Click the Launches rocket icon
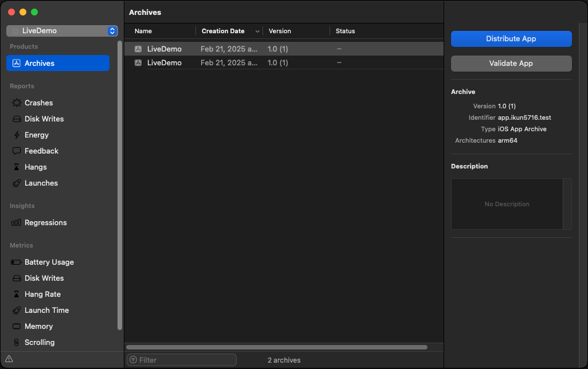This screenshot has height=369, width=588. (17, 183)
